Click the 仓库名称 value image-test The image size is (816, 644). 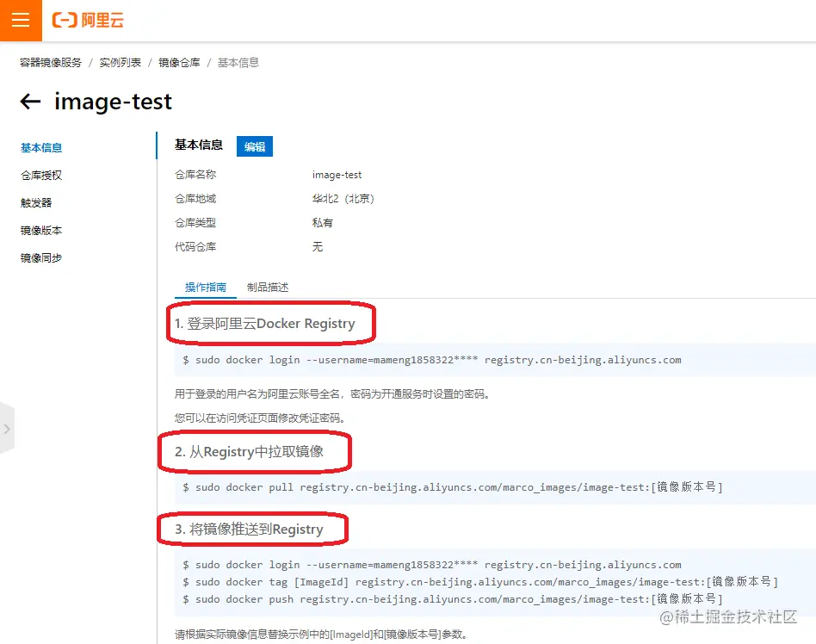pos(337,175)
